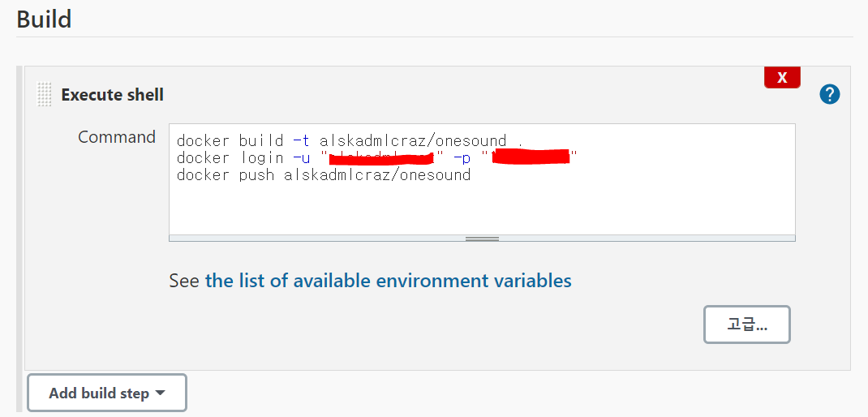This screenshot has width=868, height=417.
Task: Select the Execute shell step title
Action: point(113,95)
